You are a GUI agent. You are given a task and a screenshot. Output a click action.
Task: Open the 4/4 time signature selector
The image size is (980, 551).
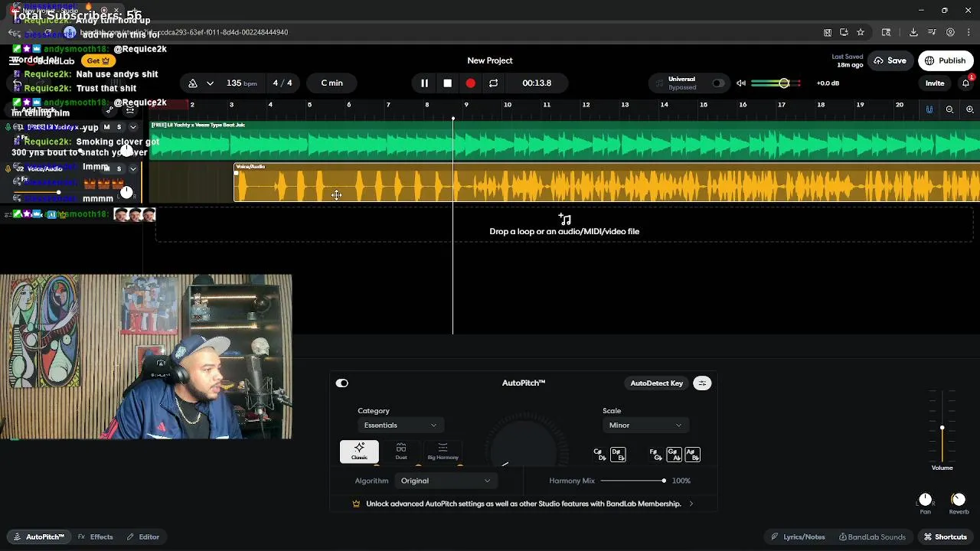point(283,83)
